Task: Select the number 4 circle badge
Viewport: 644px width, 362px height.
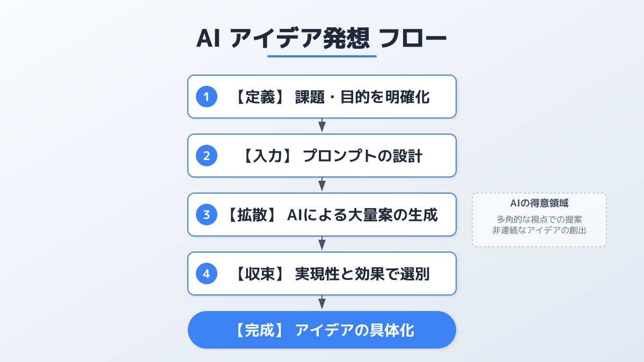Action: (207, 274)
